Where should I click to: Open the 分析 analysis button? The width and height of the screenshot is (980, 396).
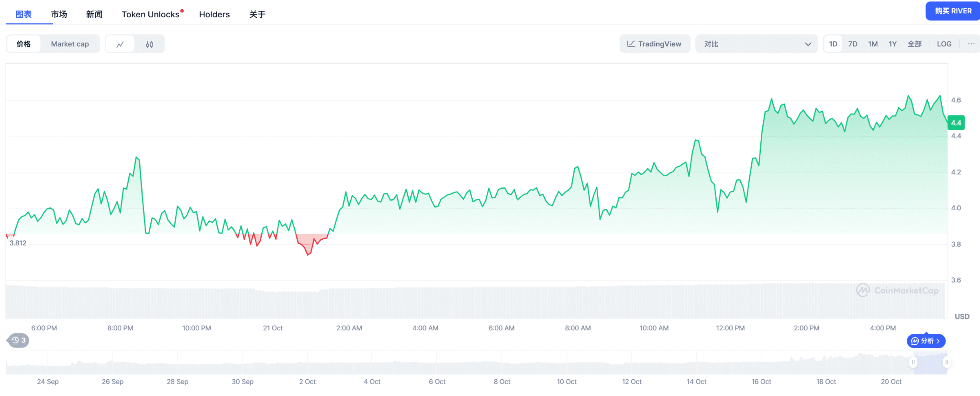click(926, 341)
